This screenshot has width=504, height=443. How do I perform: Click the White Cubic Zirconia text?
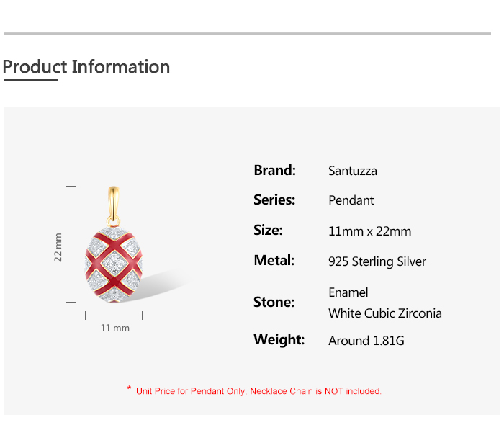(x=385, y=313)
